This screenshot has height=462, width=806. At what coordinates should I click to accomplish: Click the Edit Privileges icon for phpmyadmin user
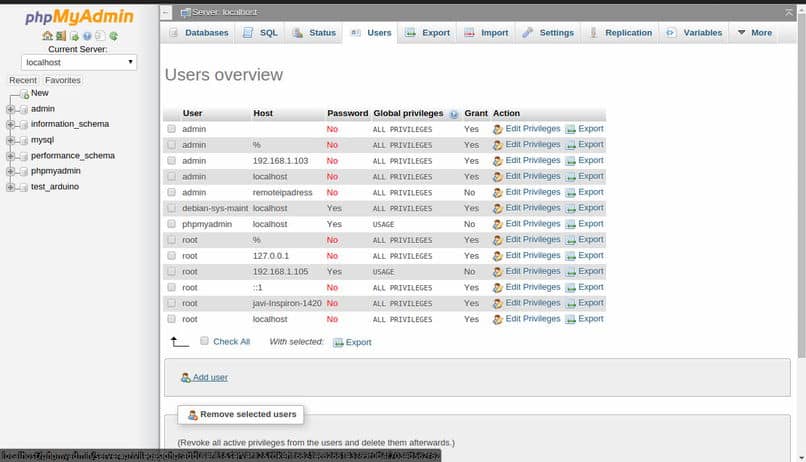(497, 225)
